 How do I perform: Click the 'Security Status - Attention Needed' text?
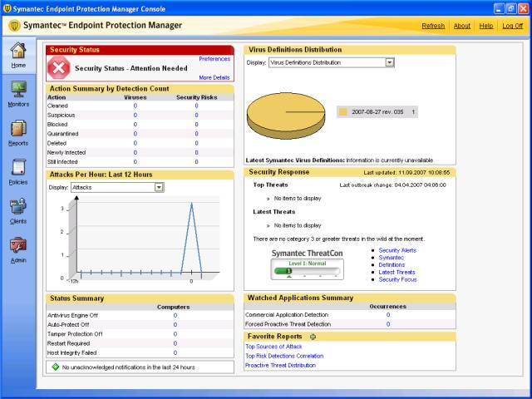(x=131, y=68)
